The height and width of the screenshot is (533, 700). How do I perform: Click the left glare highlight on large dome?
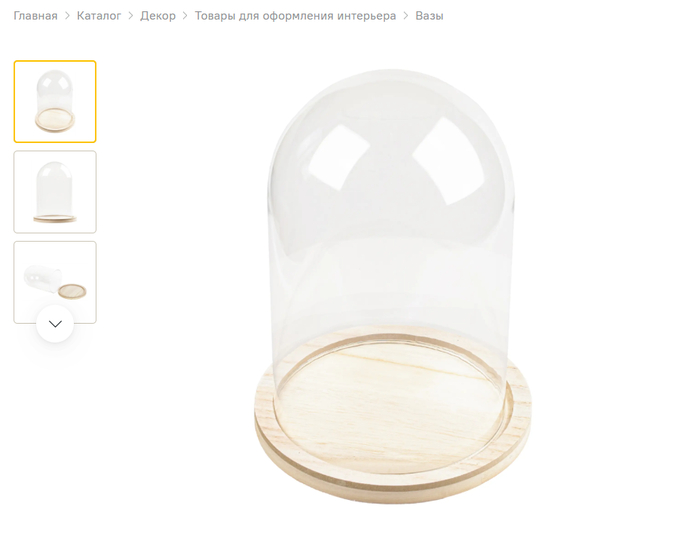340,154
